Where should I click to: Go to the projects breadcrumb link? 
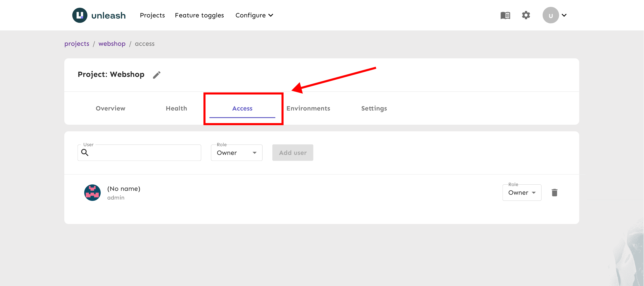[x=76, y=44]
